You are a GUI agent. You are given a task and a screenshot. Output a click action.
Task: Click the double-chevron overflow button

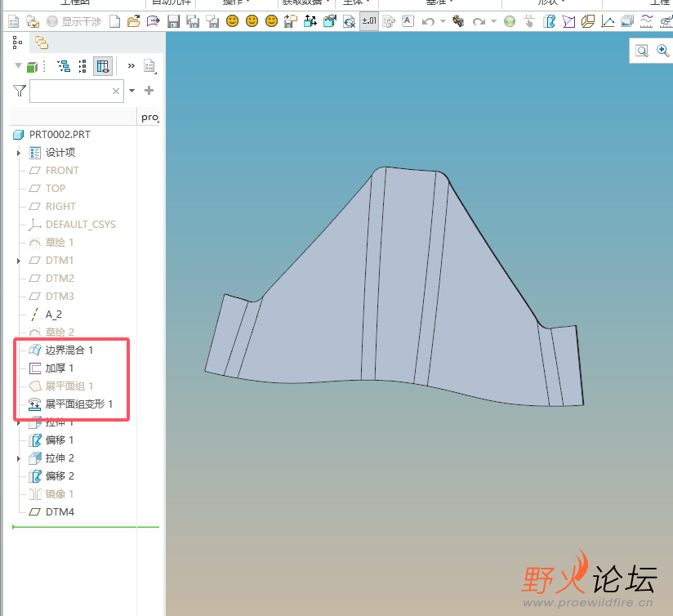coord(131,65)
